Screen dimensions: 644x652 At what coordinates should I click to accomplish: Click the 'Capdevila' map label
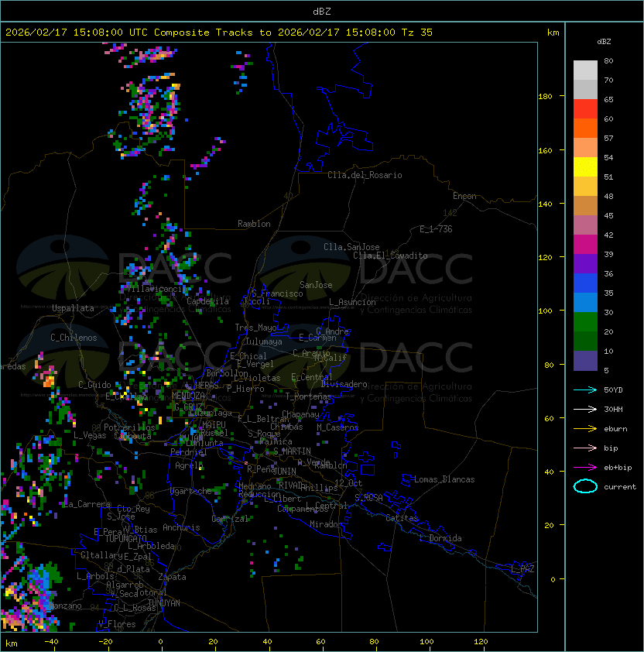coord(207,301)
